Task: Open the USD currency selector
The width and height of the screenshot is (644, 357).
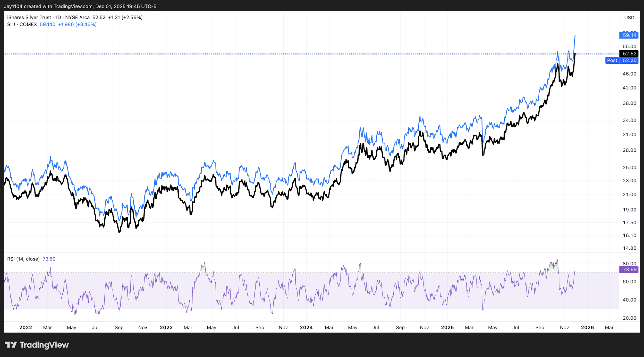Action: pos(629,18)
